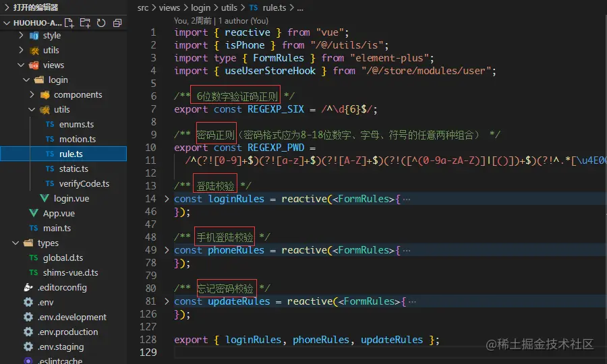Image resolution: width=607 pixels, height=364 pixels.
Task: Click the empty editor line 129
Action: [391, 353]
